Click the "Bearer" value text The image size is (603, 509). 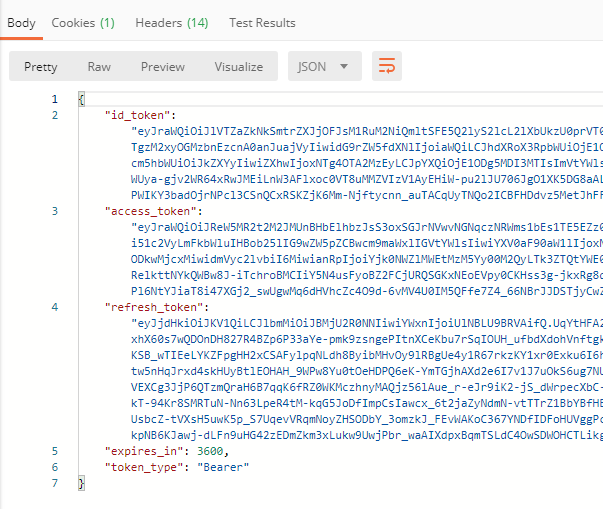click(223, 467)
